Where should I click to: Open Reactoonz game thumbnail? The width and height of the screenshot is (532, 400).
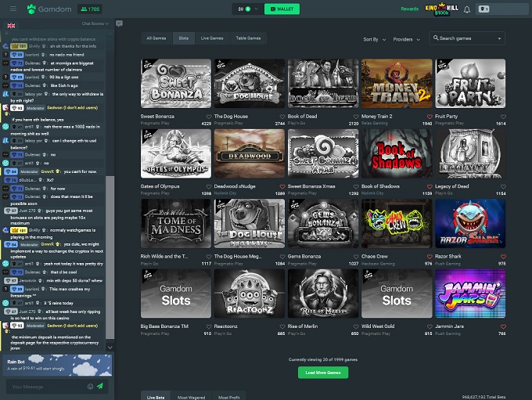250,294
